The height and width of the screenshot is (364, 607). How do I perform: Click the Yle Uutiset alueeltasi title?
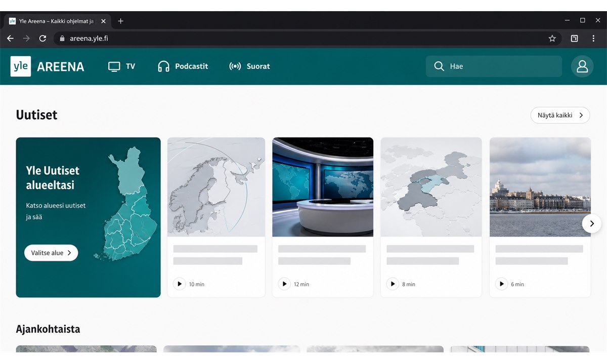pos(53,178)
